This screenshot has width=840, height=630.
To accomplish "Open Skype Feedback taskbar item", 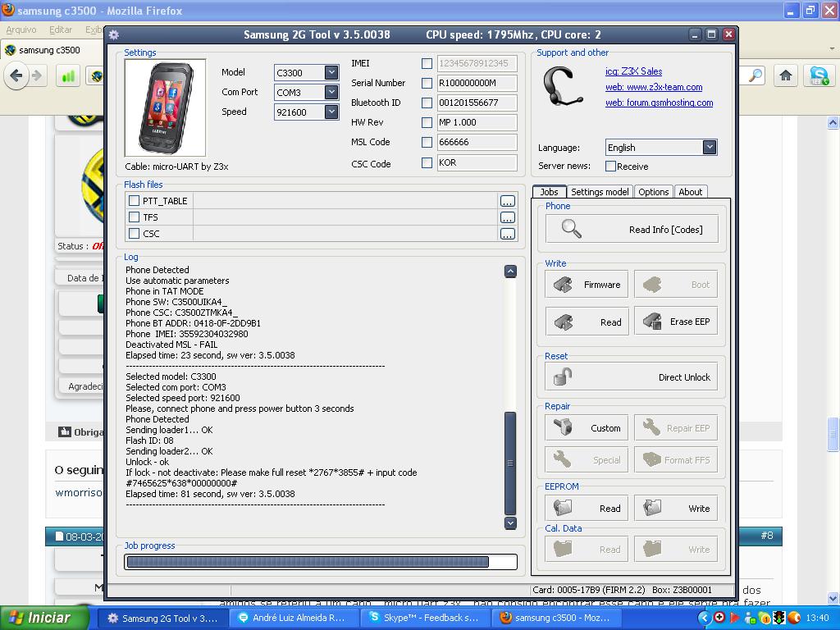I will 424,618.
